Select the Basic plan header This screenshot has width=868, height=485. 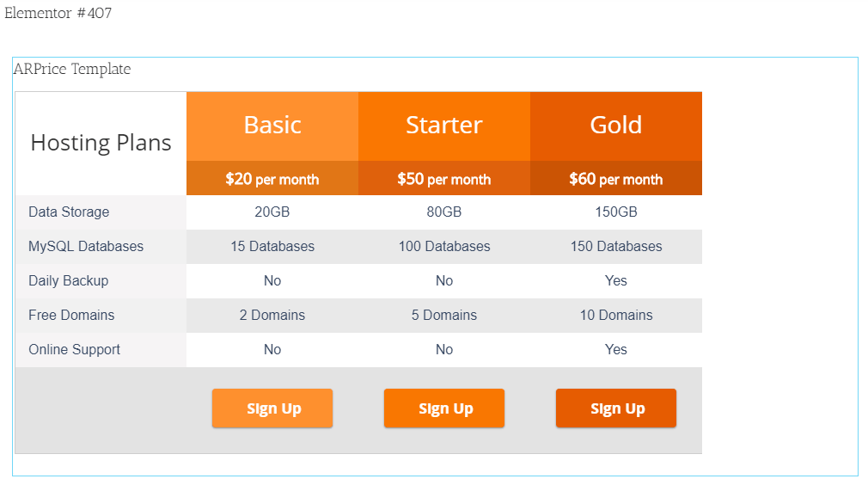click(x=272, y=126)
